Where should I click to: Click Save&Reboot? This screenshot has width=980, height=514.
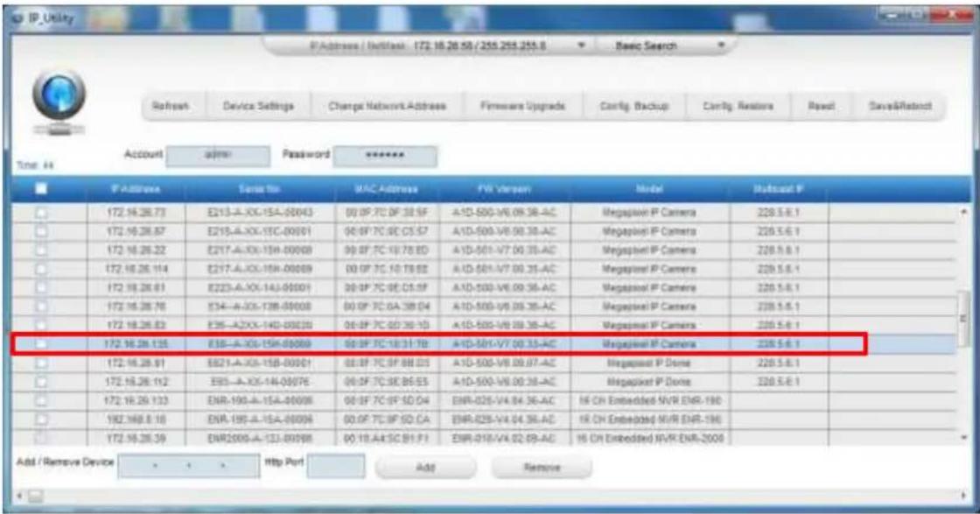[x=900, y=106]
